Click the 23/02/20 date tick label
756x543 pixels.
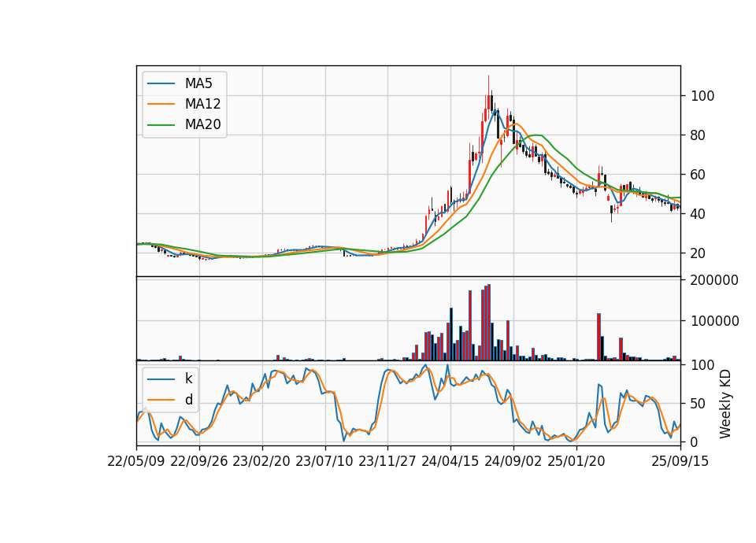(x=261, y=461)
